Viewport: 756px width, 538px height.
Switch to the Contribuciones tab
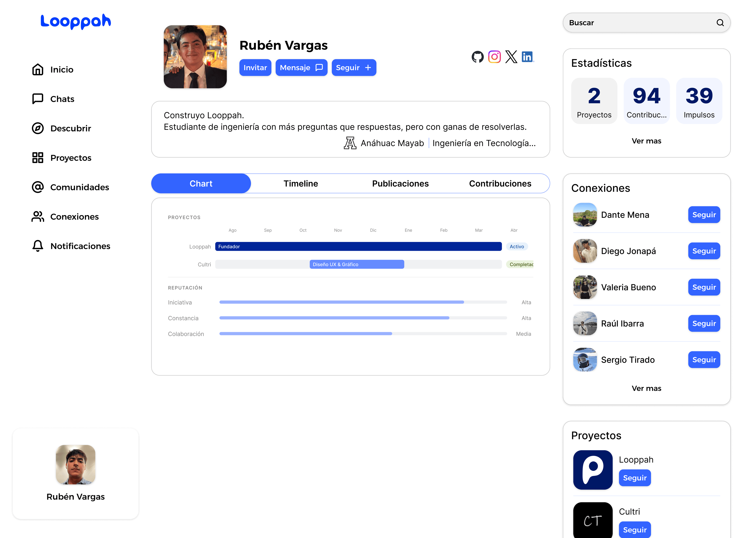tap(500, 184)
